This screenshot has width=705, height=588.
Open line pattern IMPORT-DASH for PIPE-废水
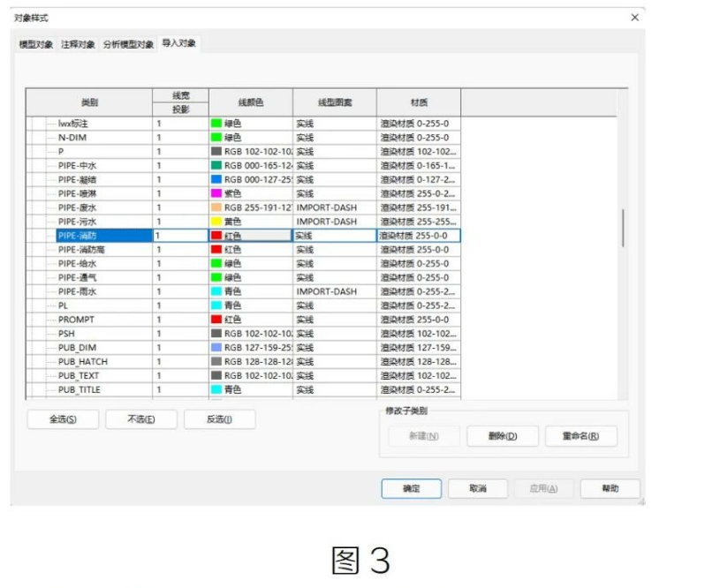tap(335, 207)
